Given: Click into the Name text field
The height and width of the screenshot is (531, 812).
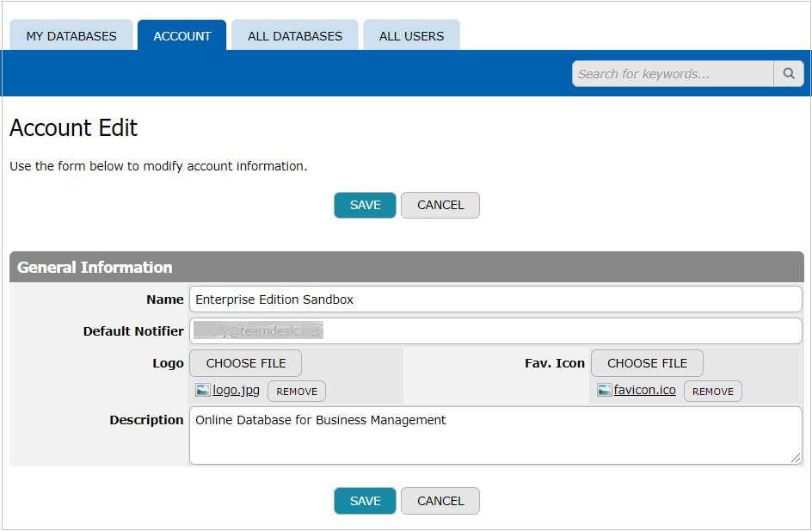Looking at the screenshot, I should pos(495,299).
